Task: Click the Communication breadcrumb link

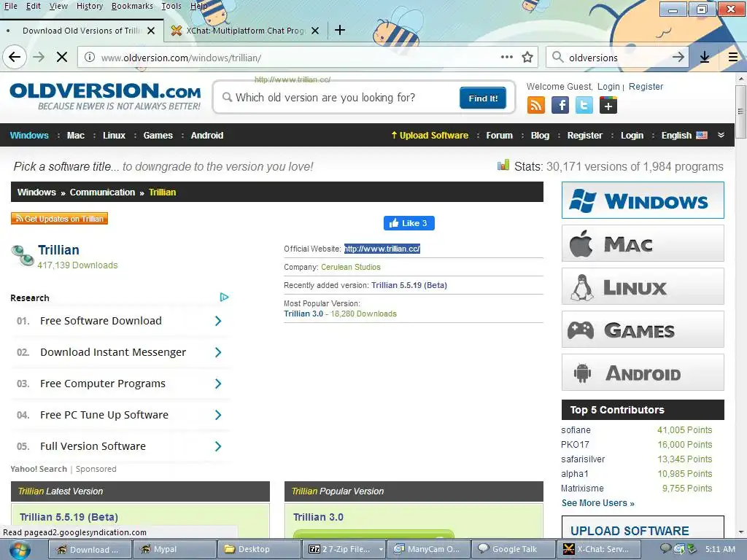Action: tap(102, 192)
